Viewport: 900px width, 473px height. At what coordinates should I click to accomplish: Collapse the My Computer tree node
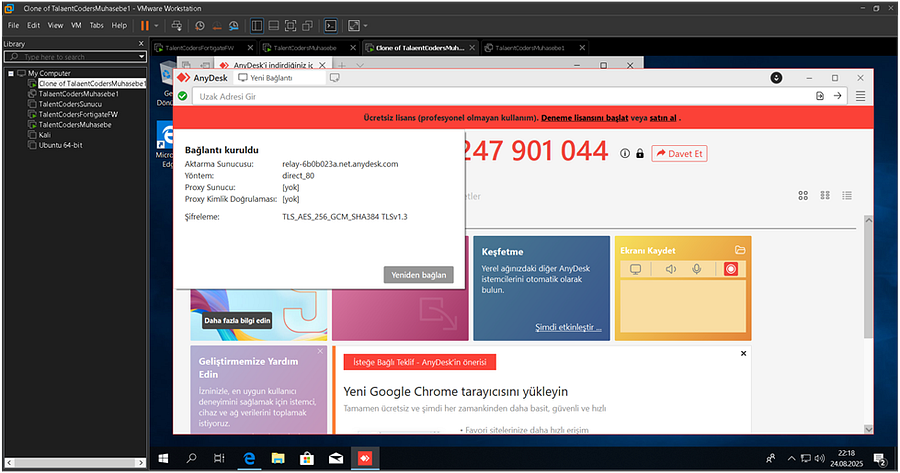[x=11, y=73]
